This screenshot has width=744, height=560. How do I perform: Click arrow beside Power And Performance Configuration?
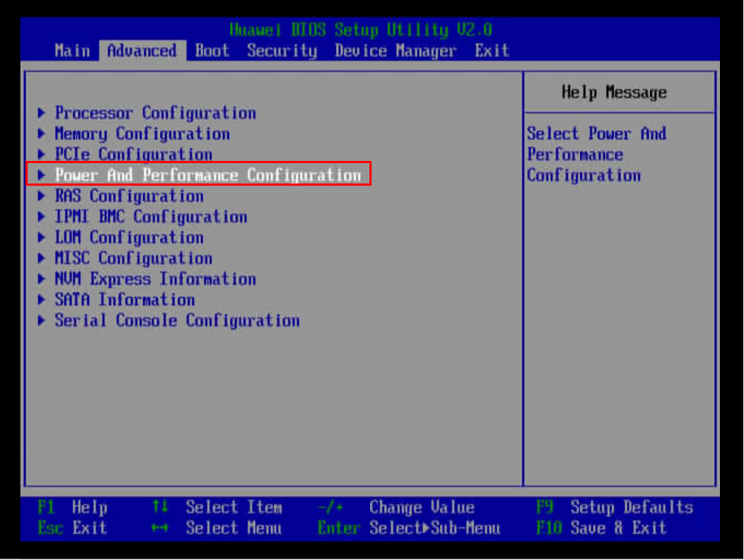point(42,175)
